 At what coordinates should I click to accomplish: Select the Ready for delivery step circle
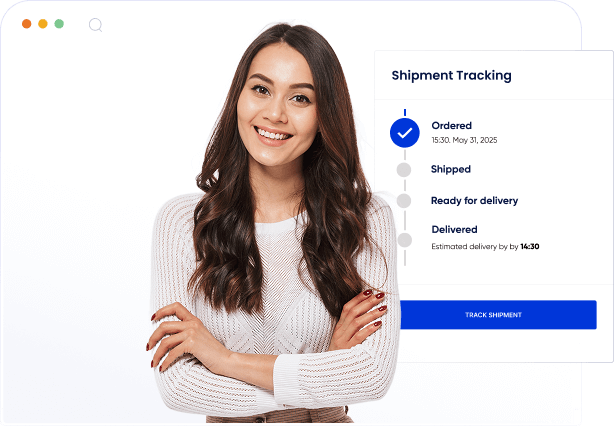click(x=404, y=200)
